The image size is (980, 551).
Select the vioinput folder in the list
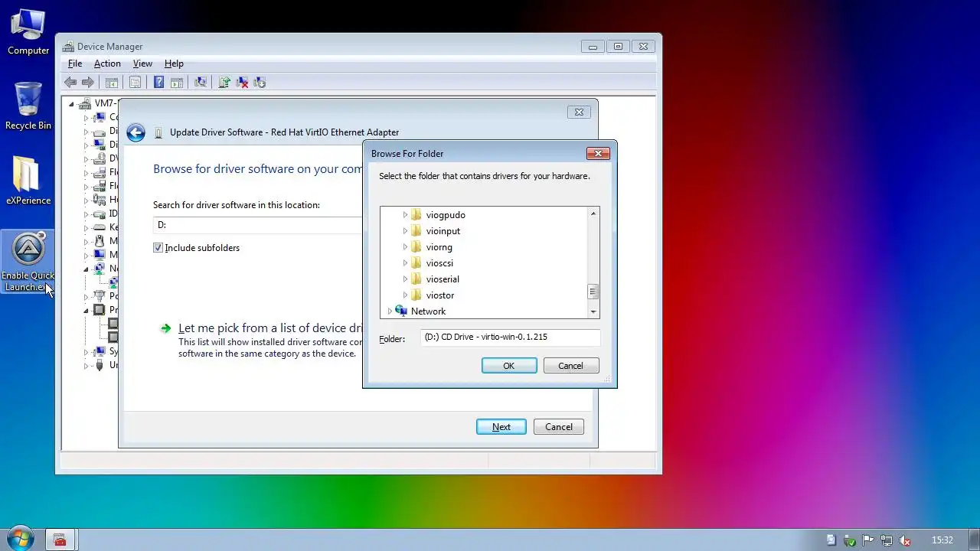point(443,231)
